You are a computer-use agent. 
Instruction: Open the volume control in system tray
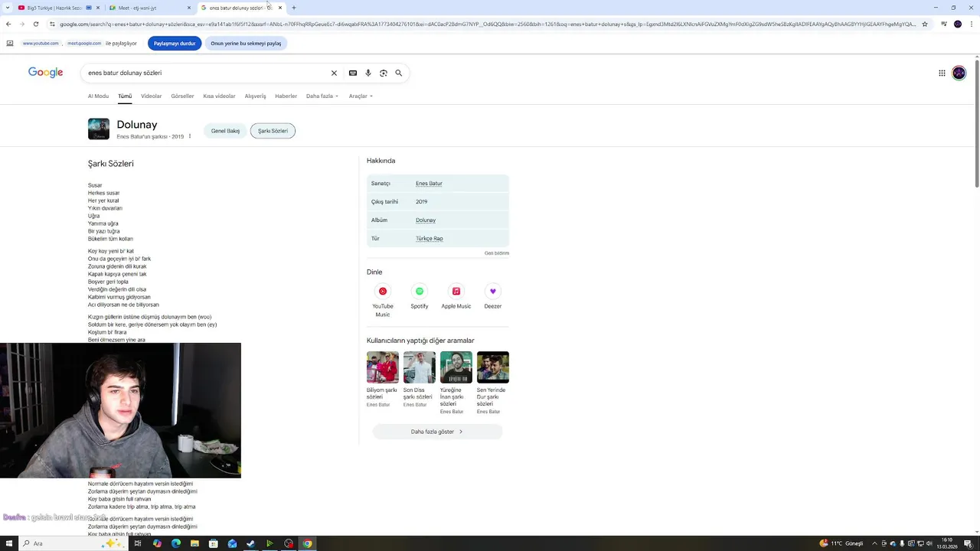[929, 543]
